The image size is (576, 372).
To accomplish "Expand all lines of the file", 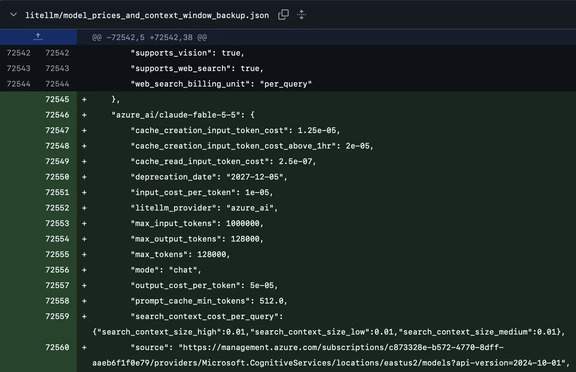I will click(x=301, y=15).
